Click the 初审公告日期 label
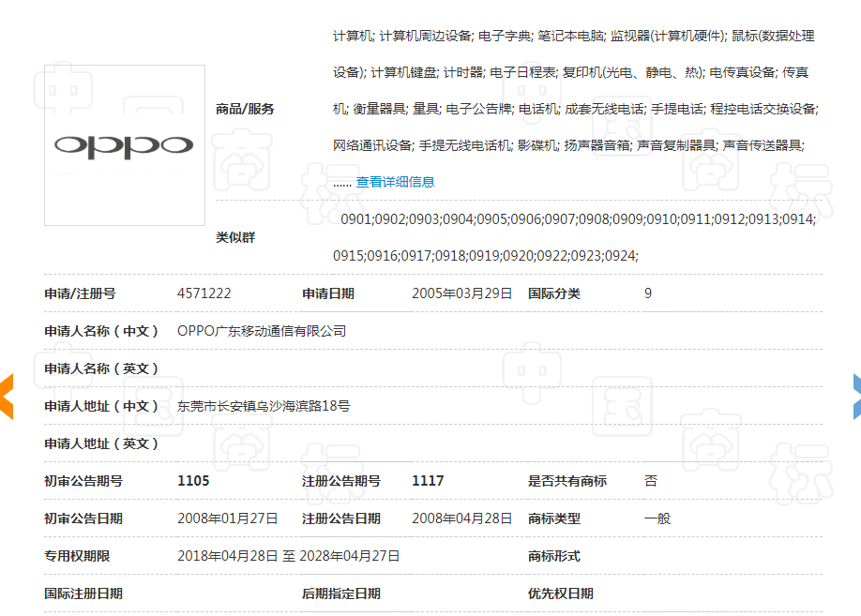 pyautogui.click(x=83, y=518)
